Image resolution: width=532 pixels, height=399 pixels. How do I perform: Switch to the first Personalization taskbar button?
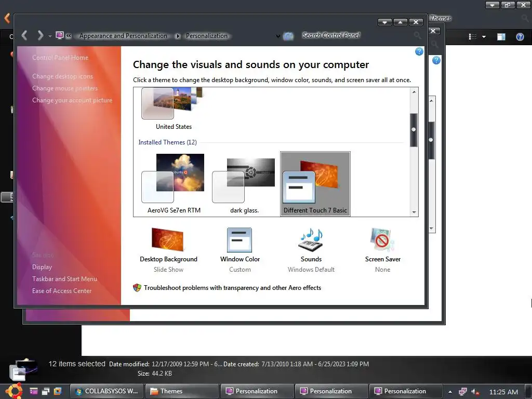(x=257, y=391)
